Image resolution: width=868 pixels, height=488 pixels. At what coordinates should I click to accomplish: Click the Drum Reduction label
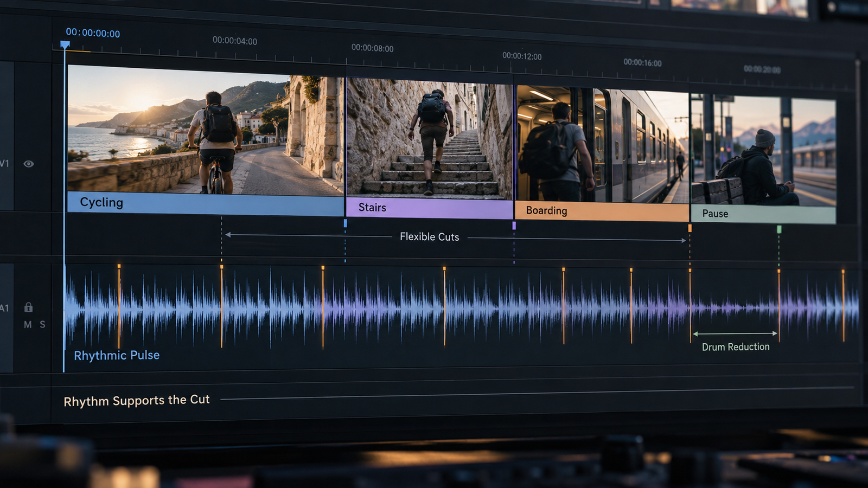pyautogui.click(x=736, y=347)
